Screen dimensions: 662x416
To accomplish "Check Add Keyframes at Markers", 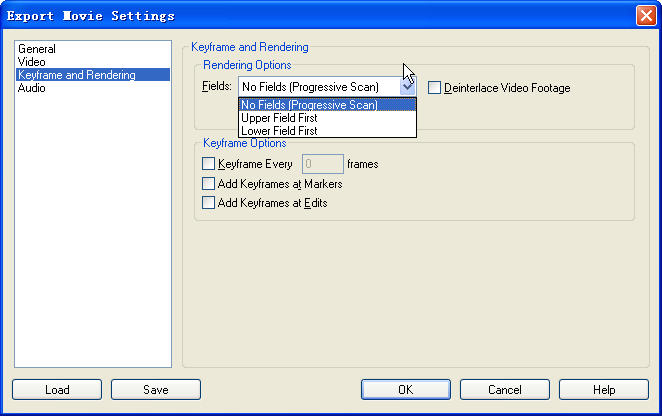I will (x=209, y=184).
